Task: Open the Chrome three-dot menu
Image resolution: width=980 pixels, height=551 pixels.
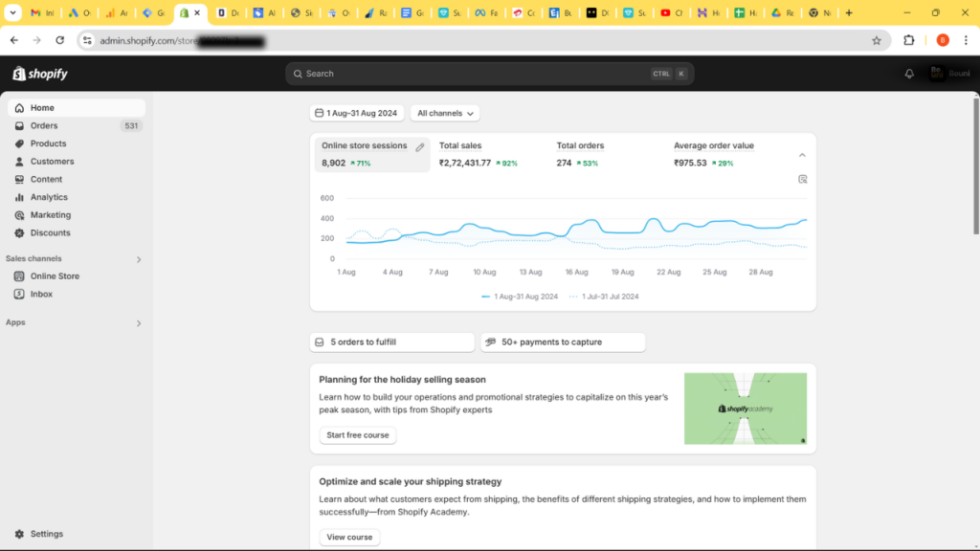Action: click(x=966, y=40)
